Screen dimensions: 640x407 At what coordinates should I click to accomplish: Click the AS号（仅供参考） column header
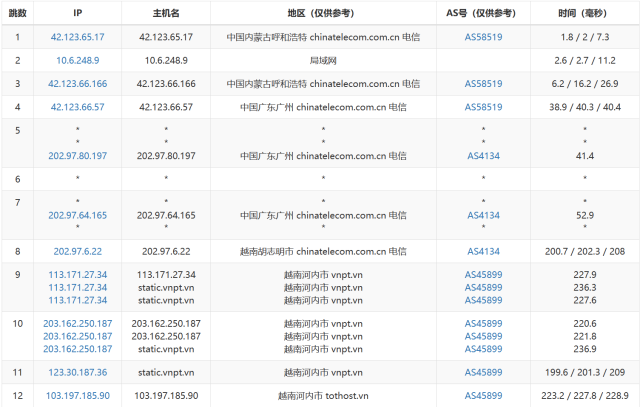(483, 13)
